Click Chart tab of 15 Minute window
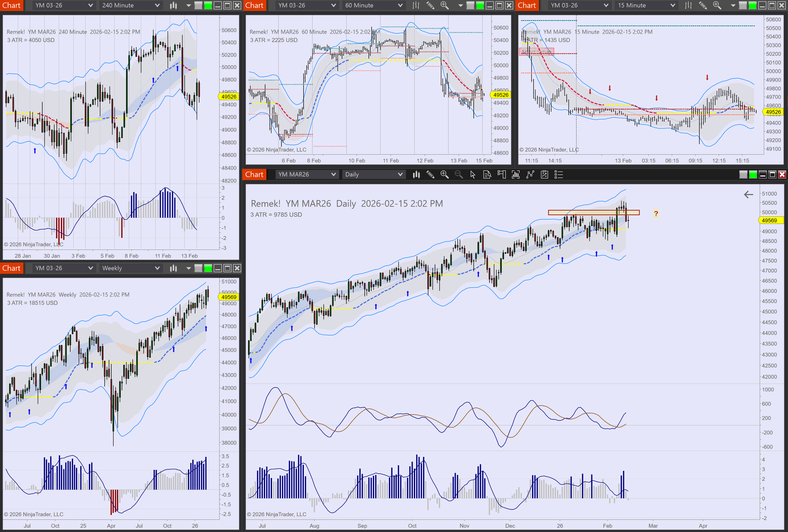The height and width of the screenshot is (532, 788). [x=527, y=5]
